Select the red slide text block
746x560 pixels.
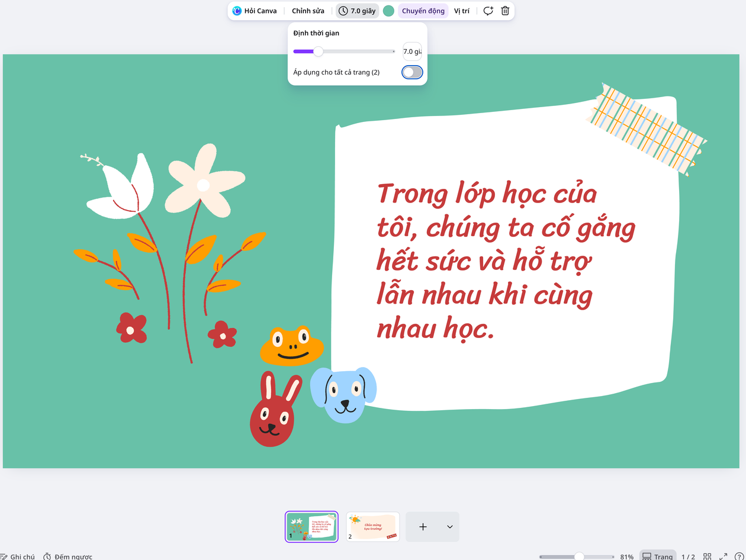point(505,261)
